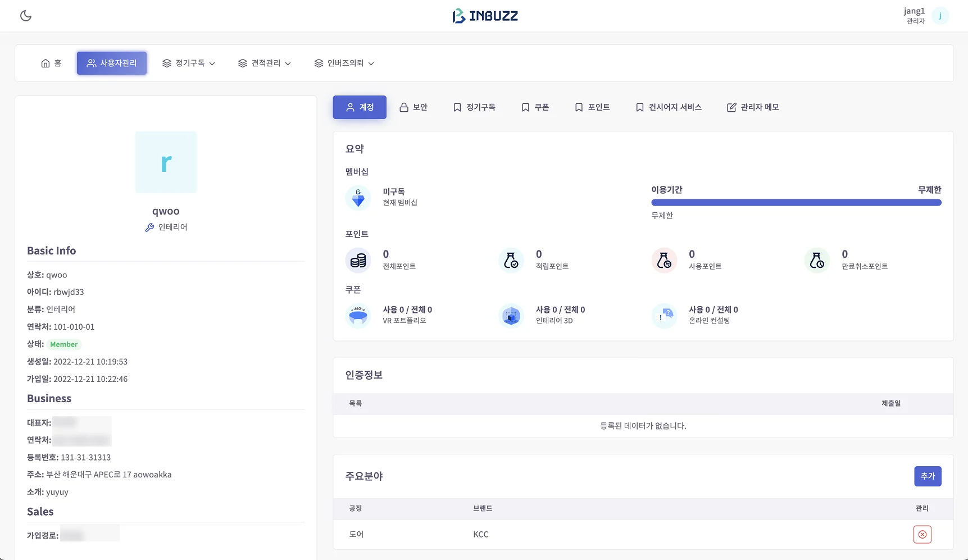Click membership diamond icon for 미구독
Image resolution: width=968 pixels, height=560 pixels.
pos(358,198)
